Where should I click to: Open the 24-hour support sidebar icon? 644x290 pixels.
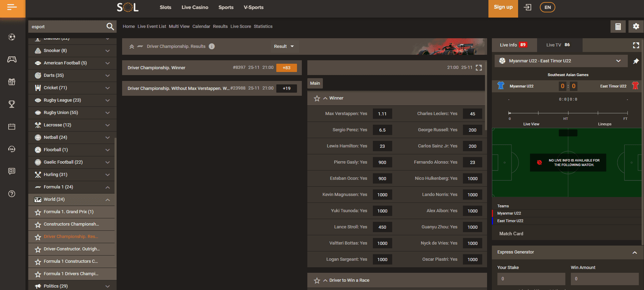pos(12,149)
